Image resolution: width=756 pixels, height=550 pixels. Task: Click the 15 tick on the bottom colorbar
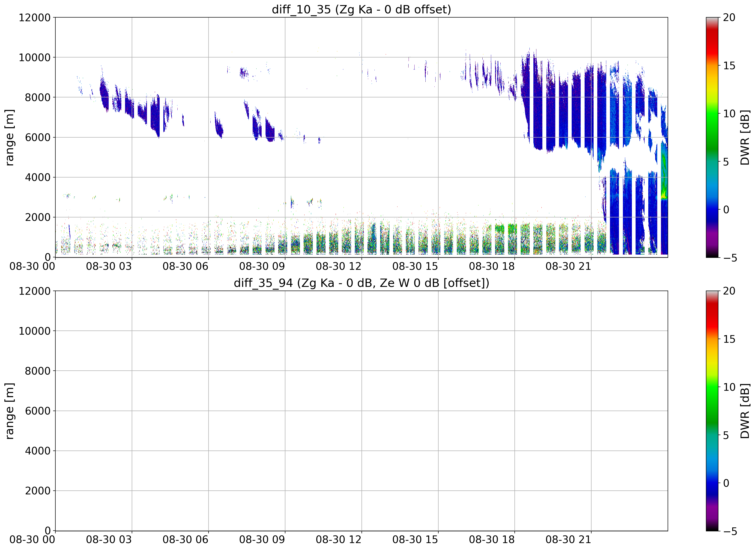point(729,339)
